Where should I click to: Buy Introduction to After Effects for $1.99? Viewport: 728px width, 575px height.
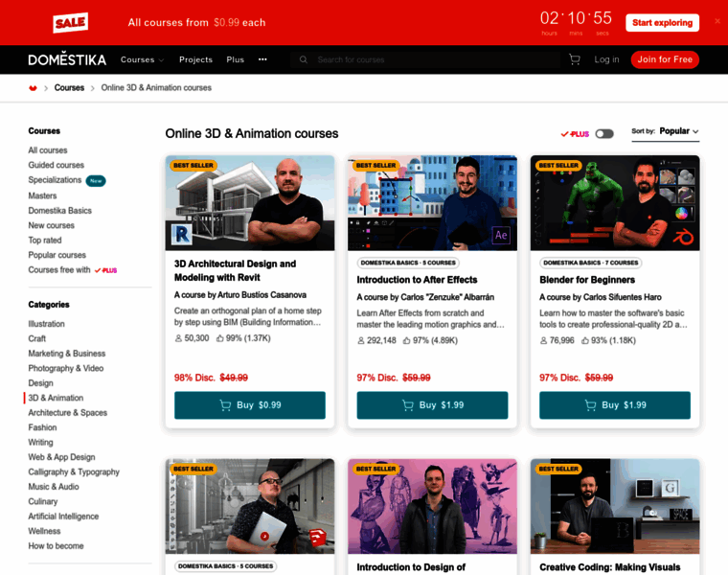432,405
